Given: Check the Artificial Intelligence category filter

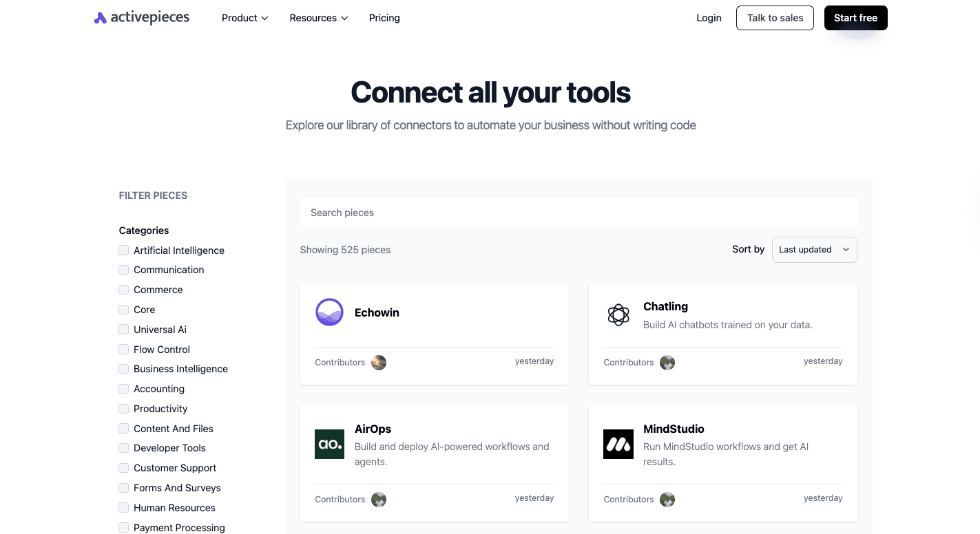Looking at the screenshot, I should [123, 250].
